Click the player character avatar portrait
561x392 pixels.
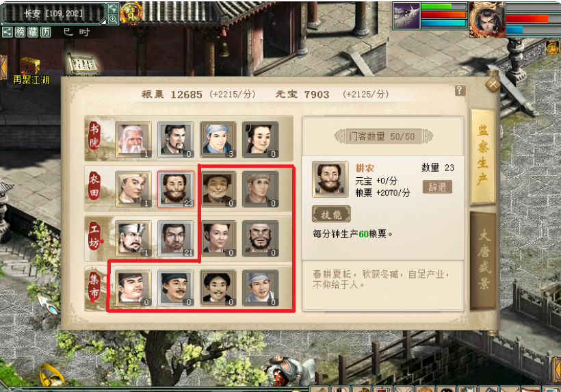487,19
